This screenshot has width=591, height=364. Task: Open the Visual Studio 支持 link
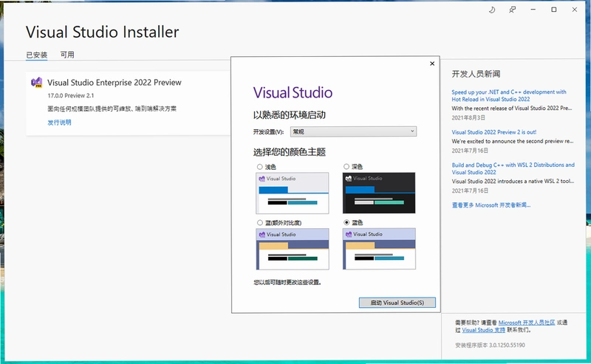[484, 330]
